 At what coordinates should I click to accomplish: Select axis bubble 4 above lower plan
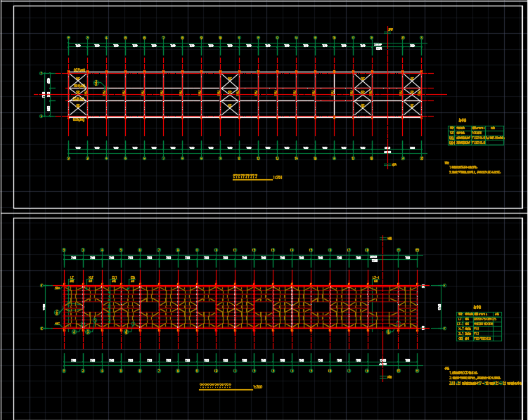(102, 250)
